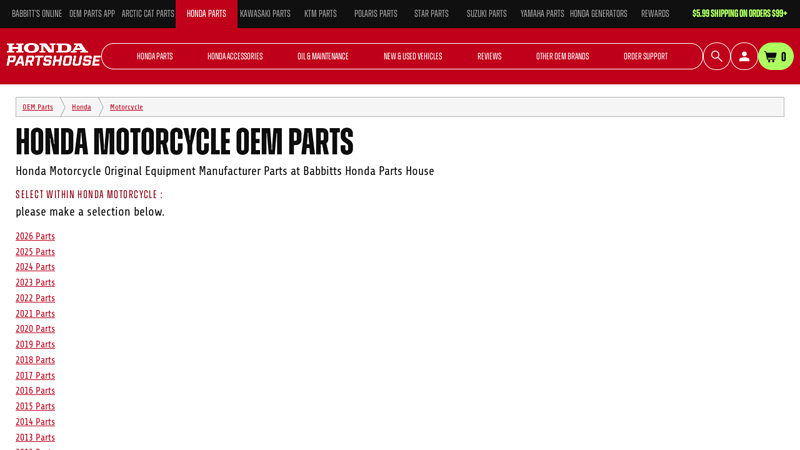800x450 pixels.
Task: Open Yamaha Parts tab
Action: tap(542, 14)
